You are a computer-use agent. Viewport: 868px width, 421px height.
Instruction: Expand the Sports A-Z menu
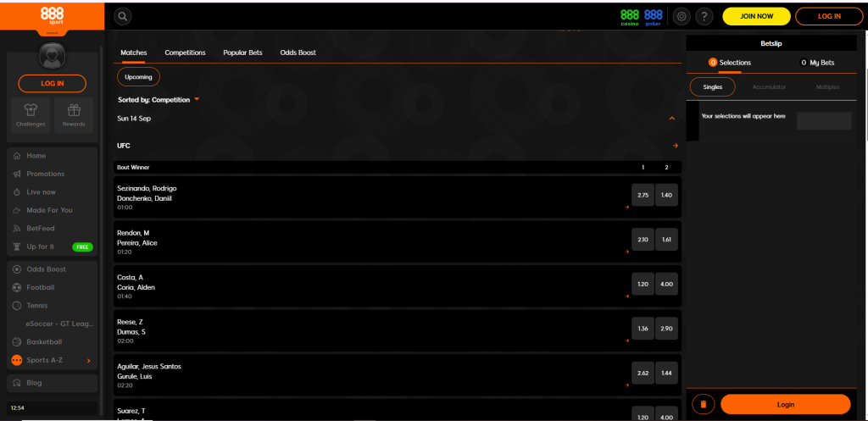52,360
